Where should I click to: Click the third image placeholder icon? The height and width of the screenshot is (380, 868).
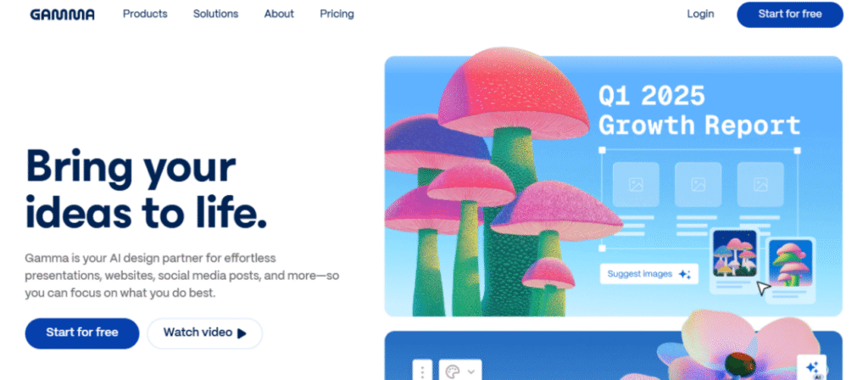pyautogui.click(x=760, y=184)
